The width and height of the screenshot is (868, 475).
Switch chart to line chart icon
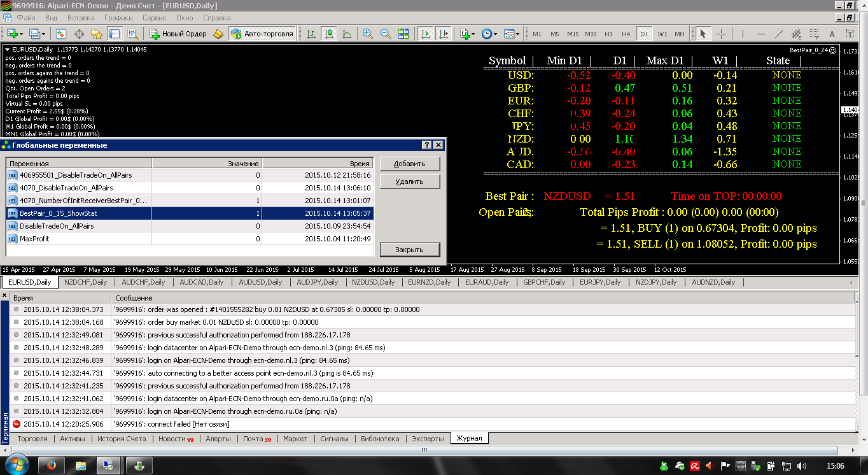[347, 34]
